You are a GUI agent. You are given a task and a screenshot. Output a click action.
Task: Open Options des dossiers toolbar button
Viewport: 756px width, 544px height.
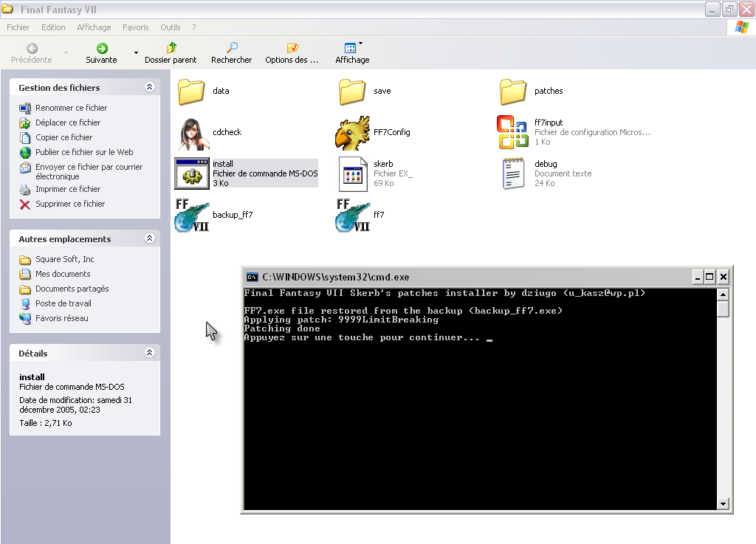(292, 52)
